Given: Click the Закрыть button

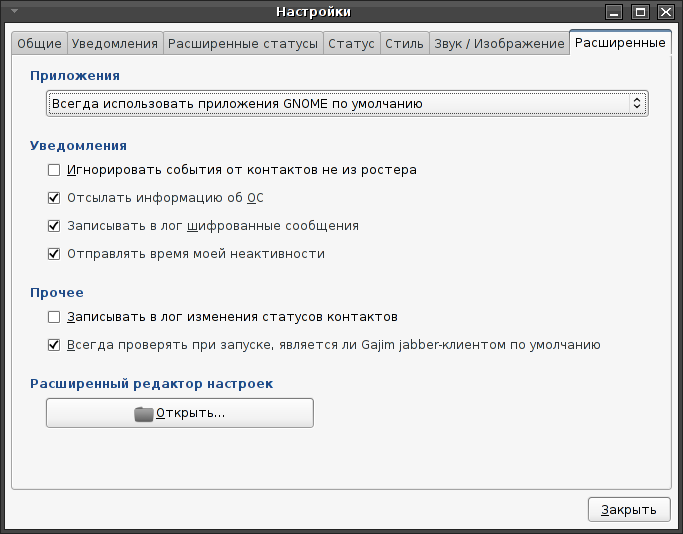Looking at the screenshot, I should click(x=629, y=509).
